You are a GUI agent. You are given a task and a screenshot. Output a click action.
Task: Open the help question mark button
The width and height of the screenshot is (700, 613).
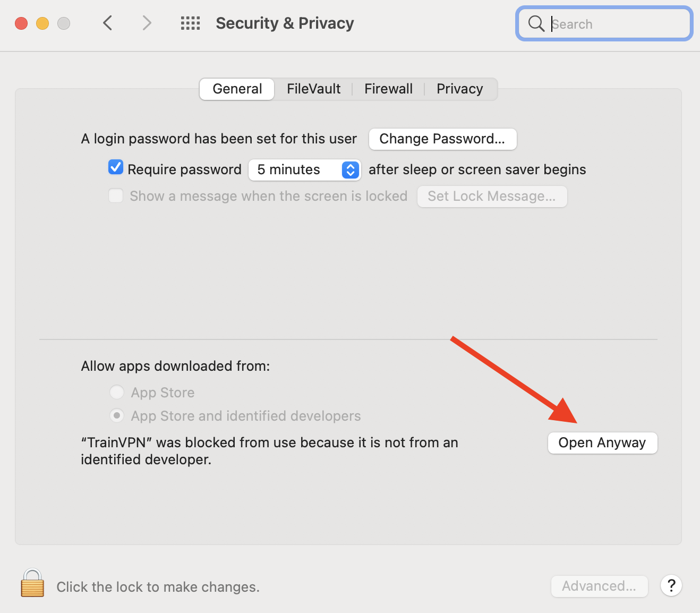671,586
